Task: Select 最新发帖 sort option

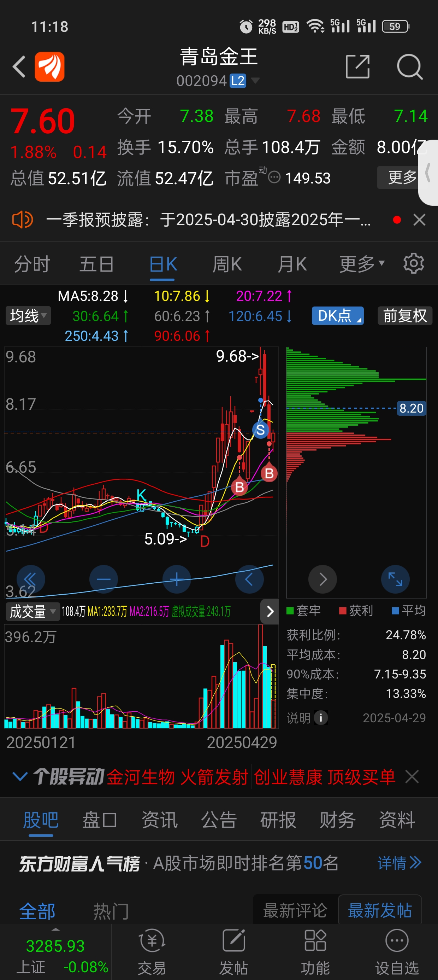Action: tap(380, 910)
